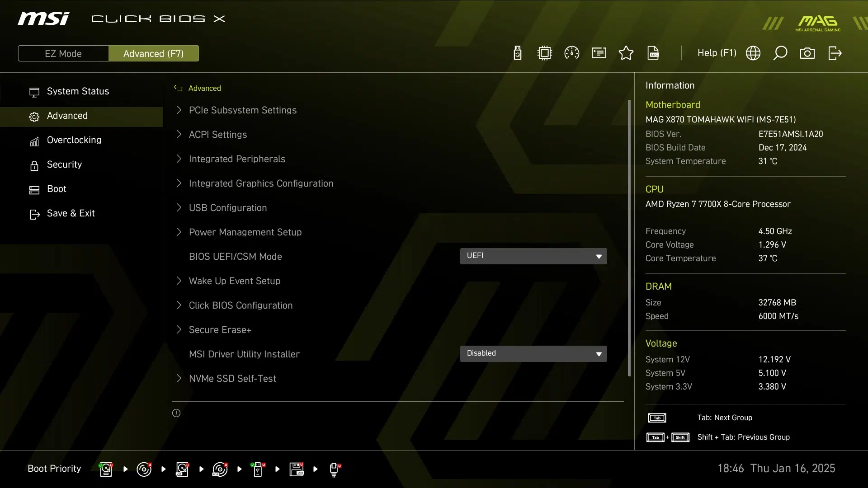868x488 pixels.
Task: Open System Status menu
Action: click(81, 91)
